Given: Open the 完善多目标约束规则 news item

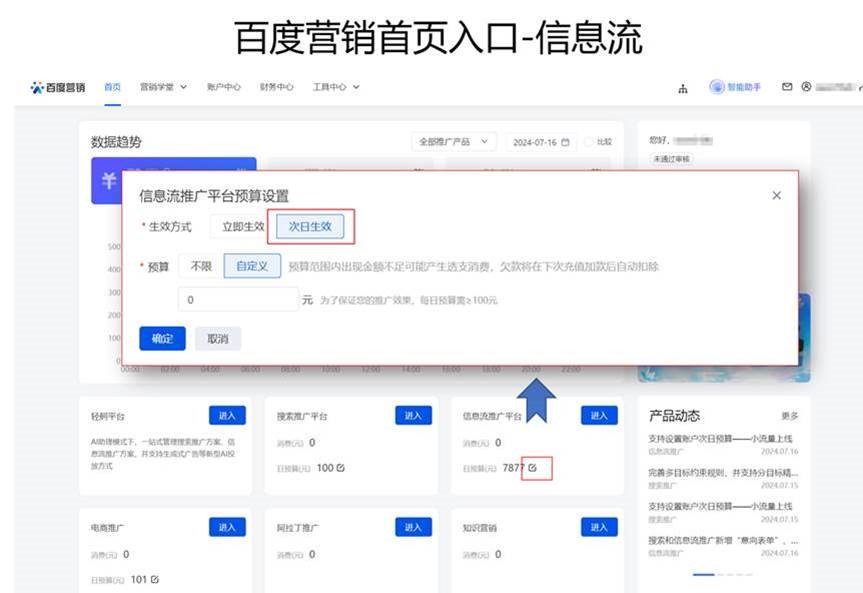Looking at the screenshot, I should click(723, 478).
